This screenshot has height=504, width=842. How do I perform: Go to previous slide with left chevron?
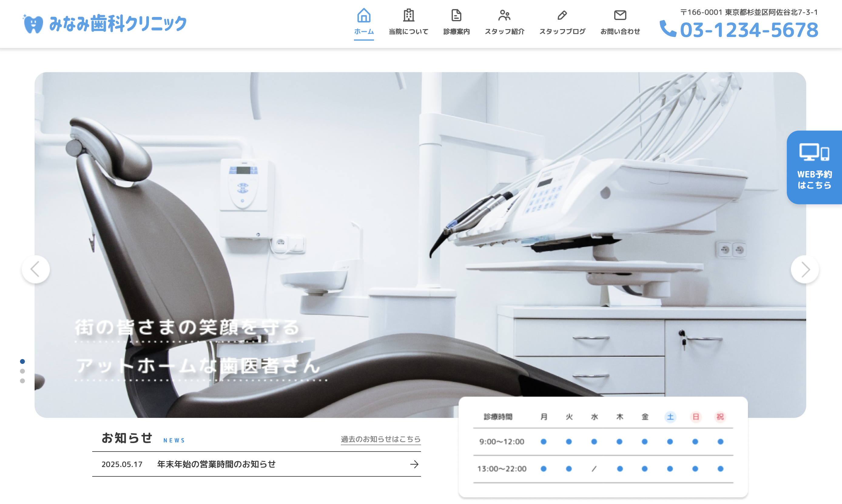tap(36, 269)
